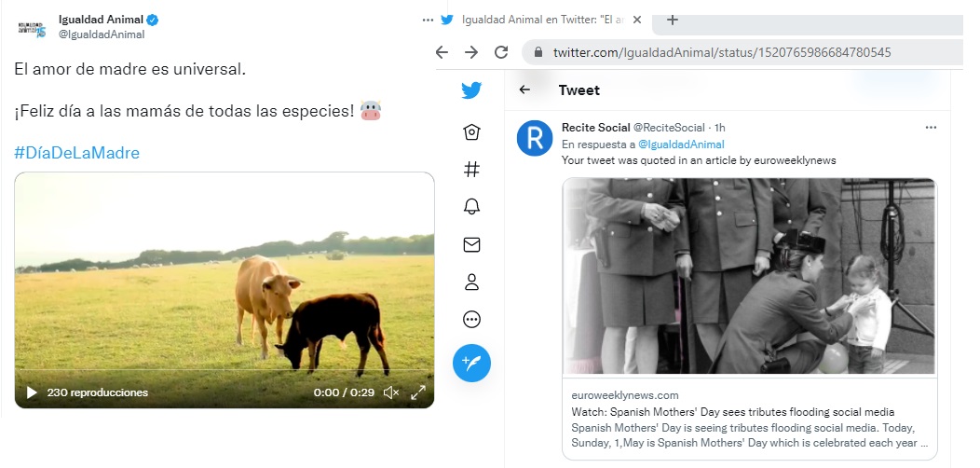Reload the page in the browser
The width and height of the screenshot is (980, 468).
501,52
